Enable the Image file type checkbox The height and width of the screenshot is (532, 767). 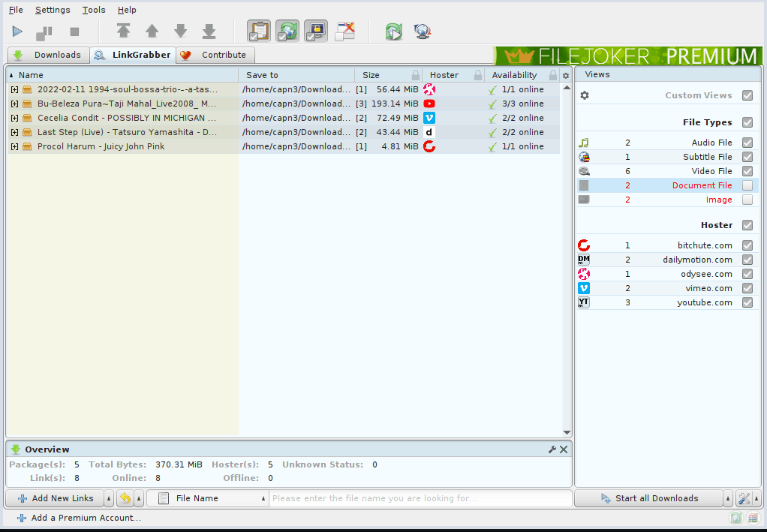point(747,200)
